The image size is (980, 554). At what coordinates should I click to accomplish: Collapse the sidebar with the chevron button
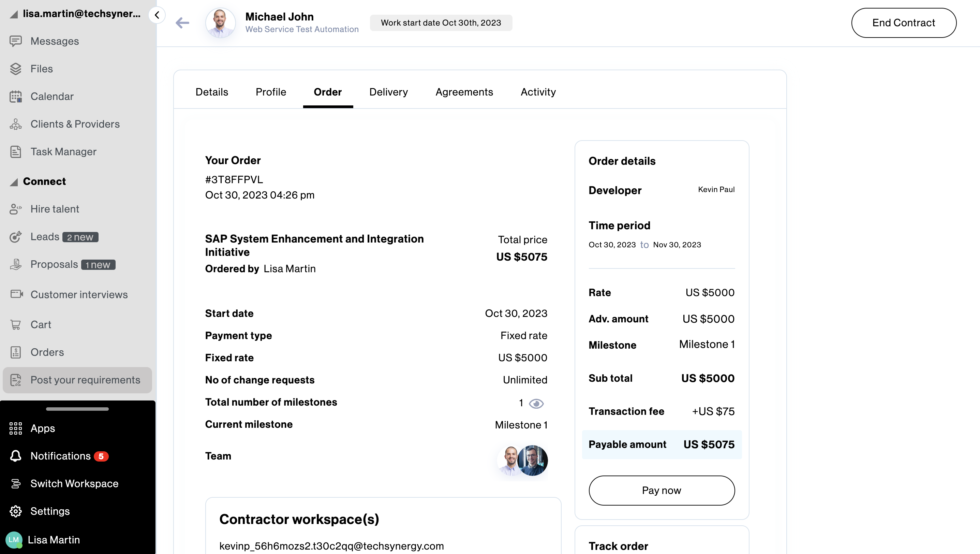(157, 15)
